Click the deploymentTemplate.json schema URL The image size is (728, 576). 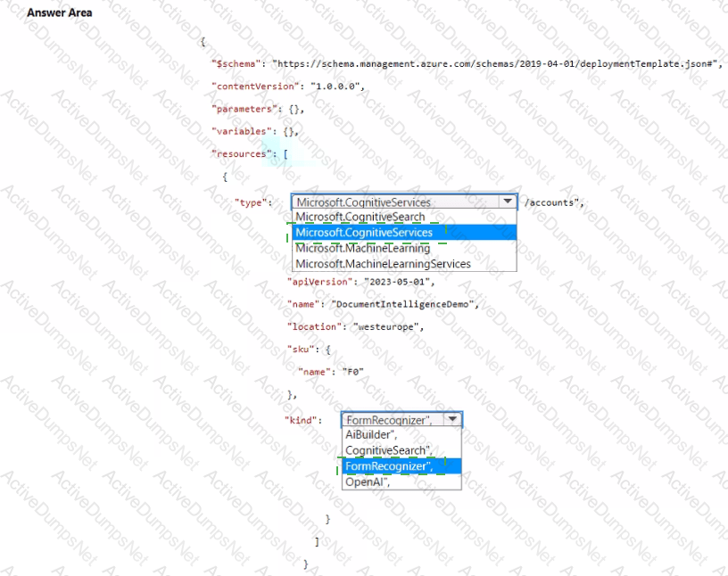[x=494, y=64]
